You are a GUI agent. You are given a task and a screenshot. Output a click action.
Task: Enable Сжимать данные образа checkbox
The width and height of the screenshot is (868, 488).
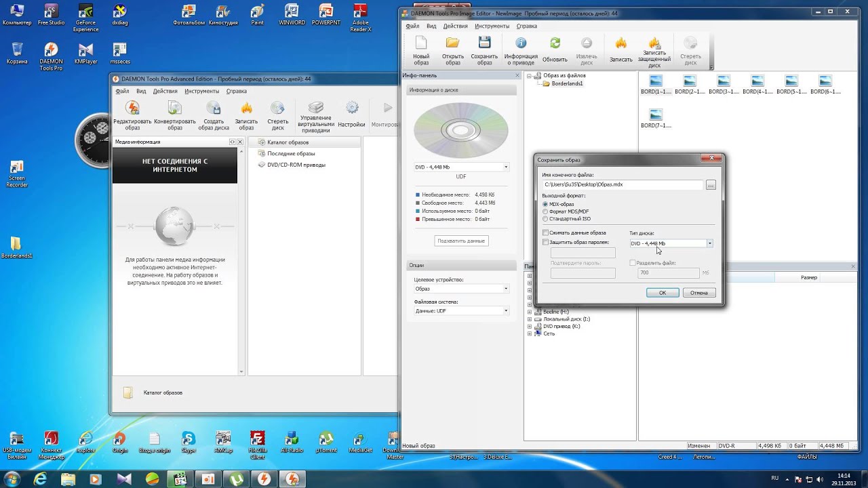click(x=546, y=232)
